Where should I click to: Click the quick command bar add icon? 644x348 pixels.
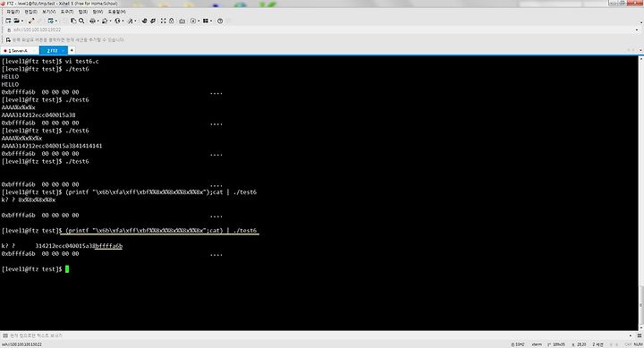[x=8, y=40]
